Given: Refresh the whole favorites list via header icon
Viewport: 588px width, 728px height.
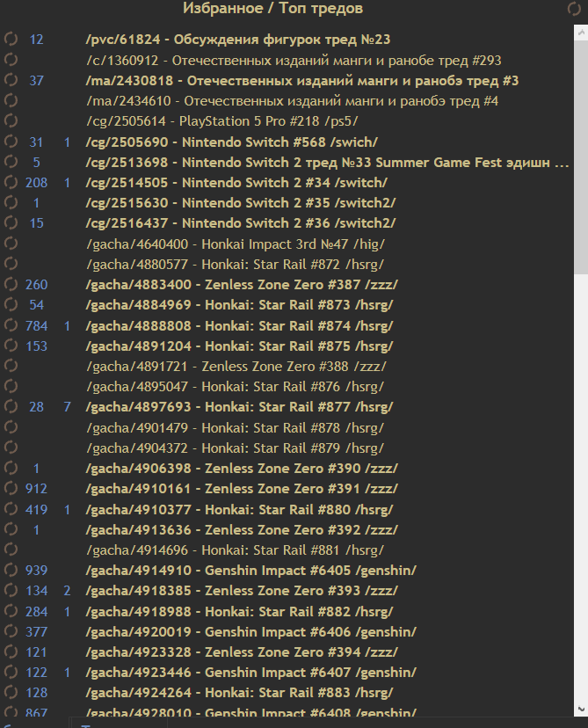Looking at the screenshot, I should pos(575,9).
